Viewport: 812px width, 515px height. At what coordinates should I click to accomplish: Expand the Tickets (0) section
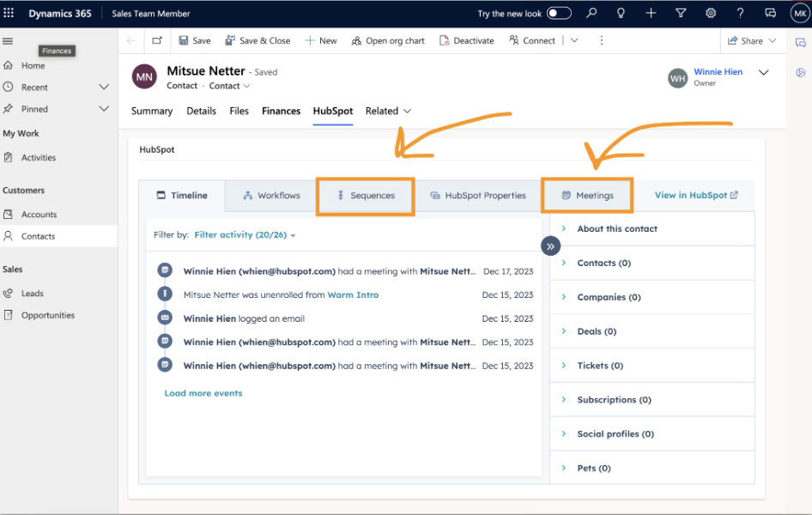click(652, 366)
